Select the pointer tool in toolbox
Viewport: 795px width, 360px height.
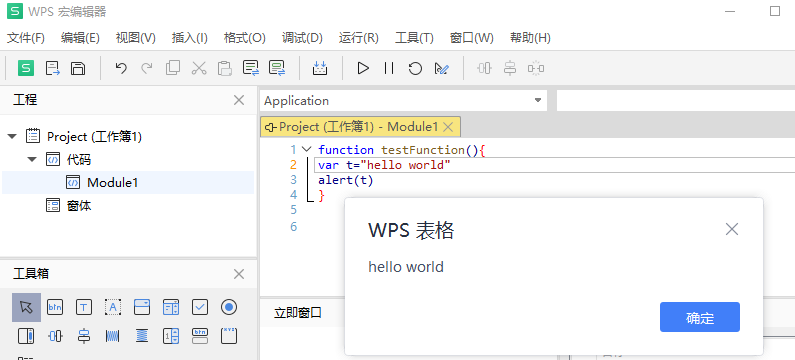26,307
